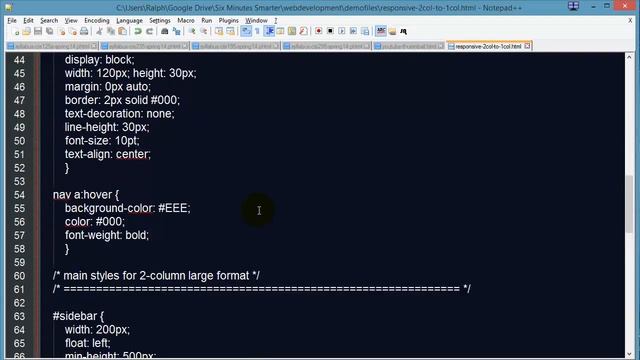Click the Open file folder icon

coord(27,31)
